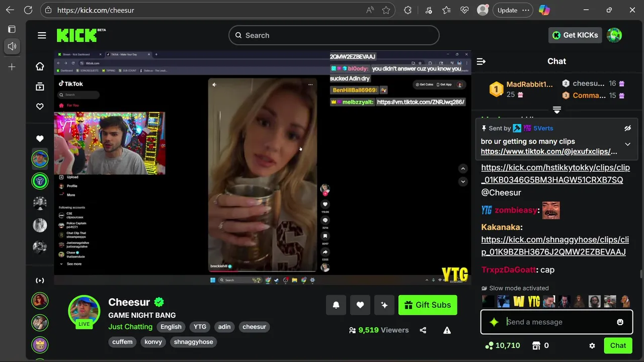This screenshot has height=362, width=644.
Task: Focus the Send a message field
Action: (x=556, y=322)
